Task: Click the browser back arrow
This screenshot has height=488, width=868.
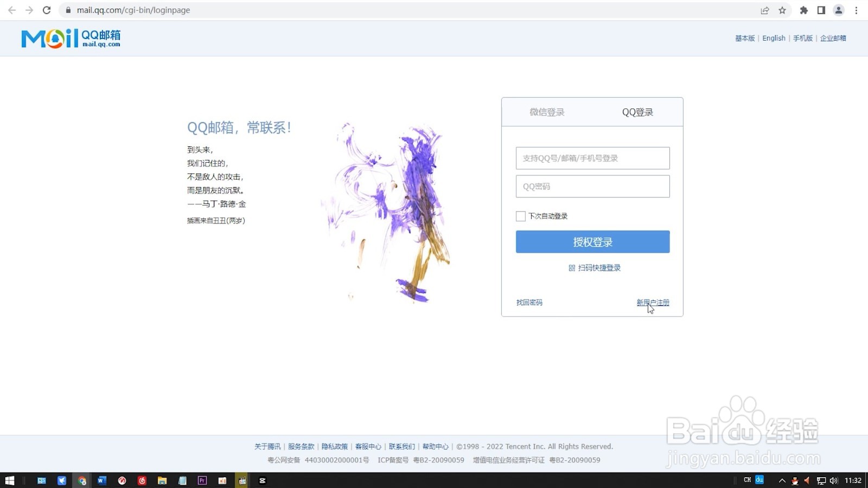Action: click(x=11, y=10)
